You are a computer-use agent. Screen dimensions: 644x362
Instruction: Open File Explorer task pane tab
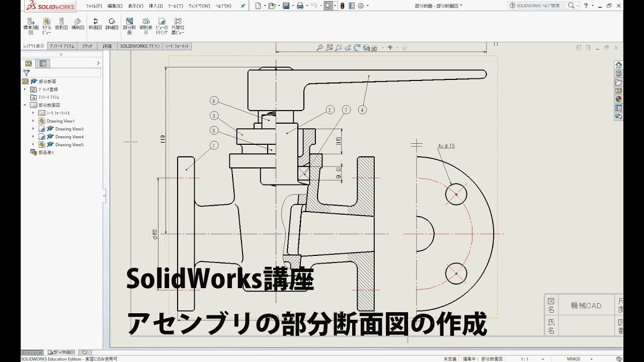pyautogui.click(x=619, y=82)
